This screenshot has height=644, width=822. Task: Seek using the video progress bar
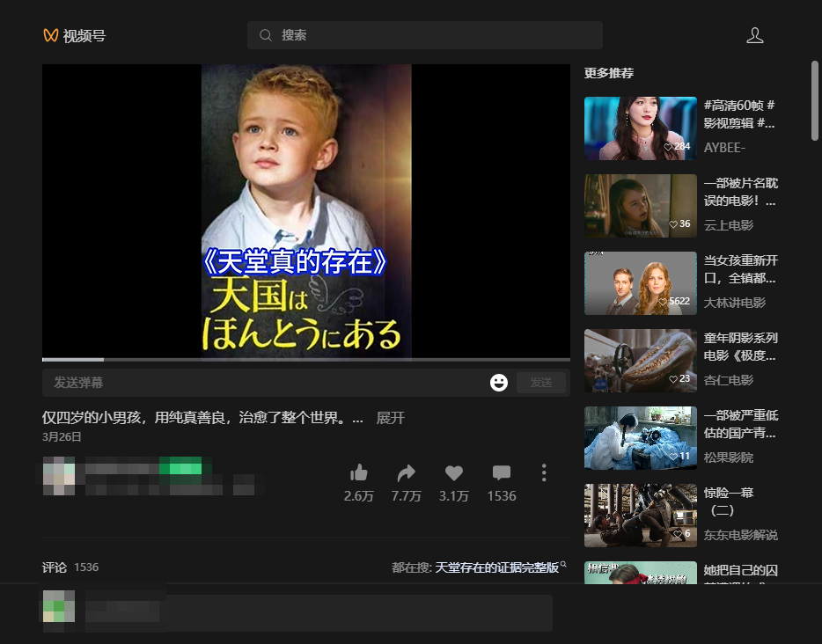[306, 360]
